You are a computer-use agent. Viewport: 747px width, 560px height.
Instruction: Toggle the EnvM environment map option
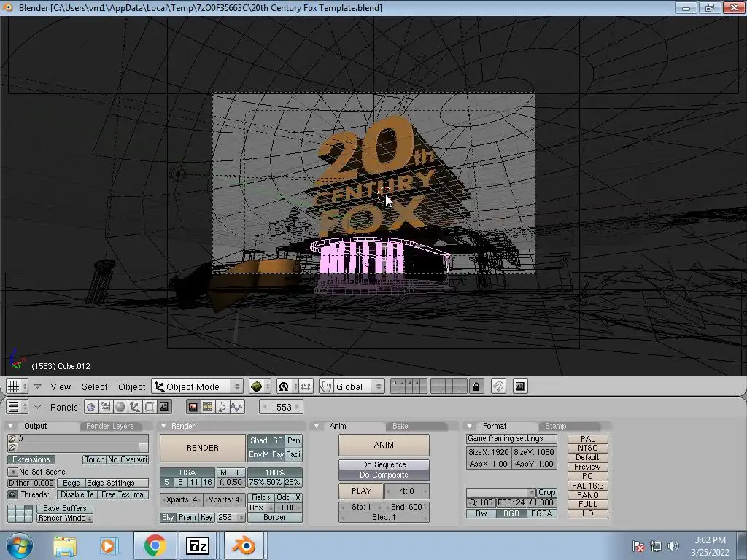(259, 454)
